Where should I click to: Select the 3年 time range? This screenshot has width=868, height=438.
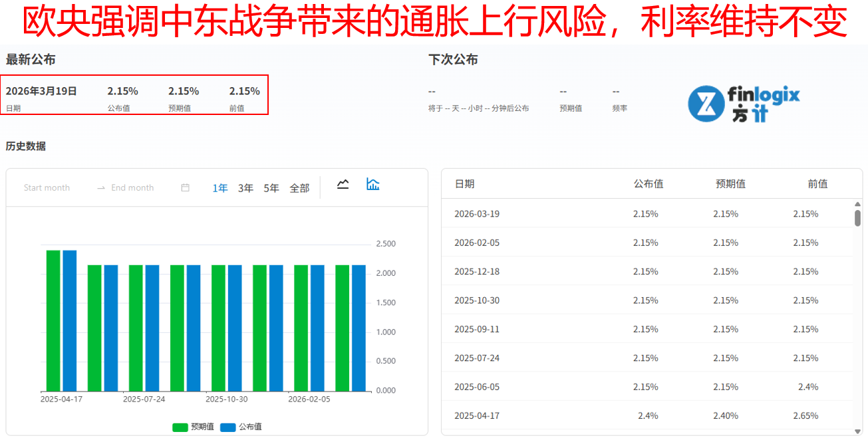coord(246,188)
